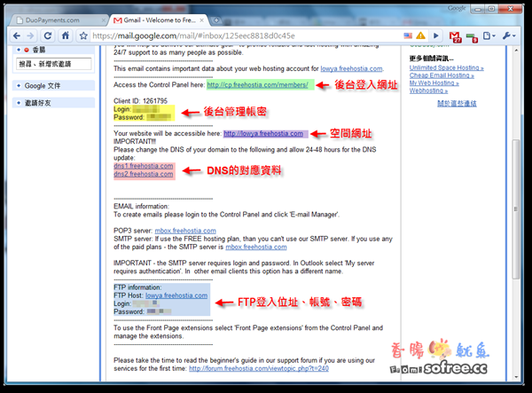Click the green extension icon with badge
The image size is (532, 393).
472,37
